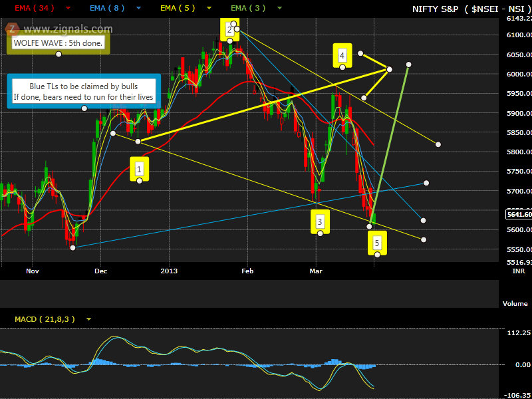This screenshot has width=532, height=399.
Task: Click the Dec date axis label
Action: (101, 271)
